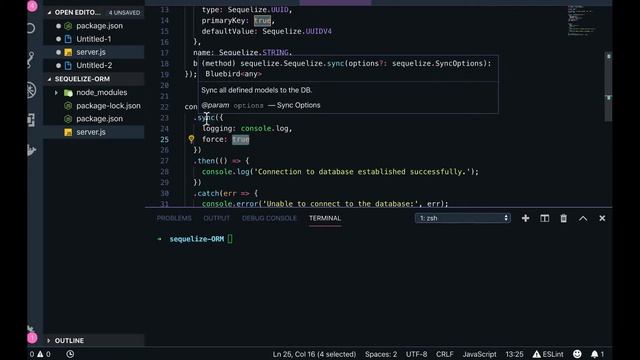Viewport: 640px width, 360px height.
Task: Change encoding via UTF-8
Action: (x=416, y=354)
